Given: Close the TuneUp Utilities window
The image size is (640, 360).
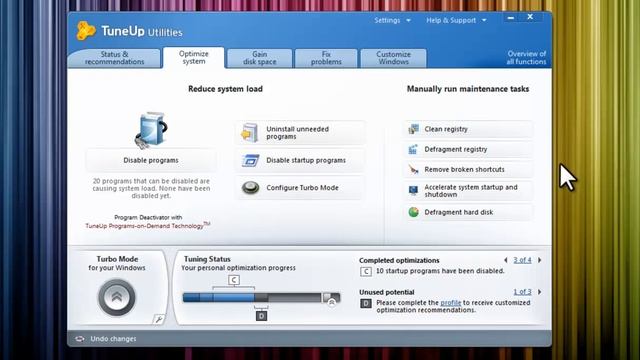Looking at the screenshot, I should (530, 17).
